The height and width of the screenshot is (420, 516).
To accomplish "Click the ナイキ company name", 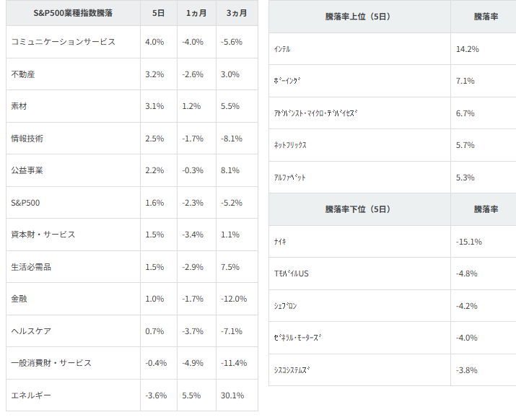I will click(281, 242).
